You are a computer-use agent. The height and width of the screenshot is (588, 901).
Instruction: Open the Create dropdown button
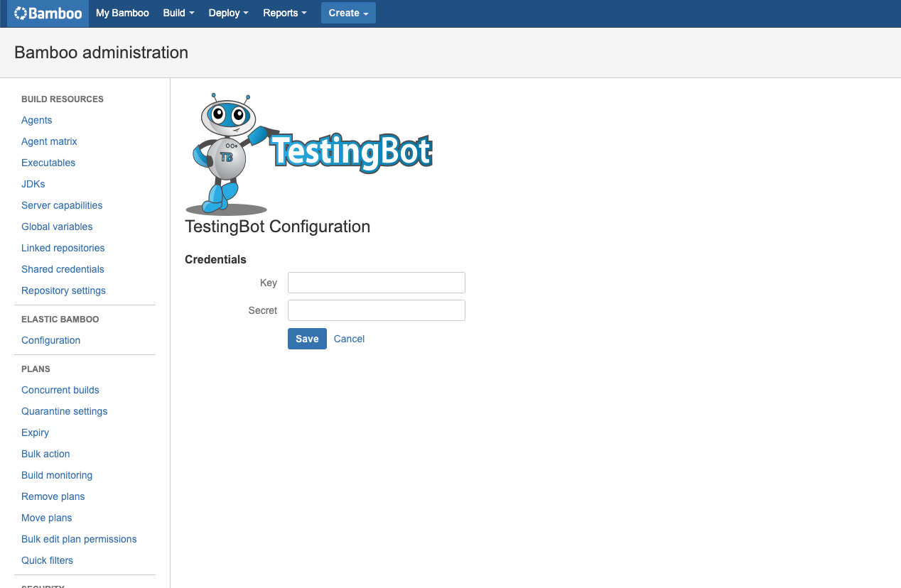(348, 13)
